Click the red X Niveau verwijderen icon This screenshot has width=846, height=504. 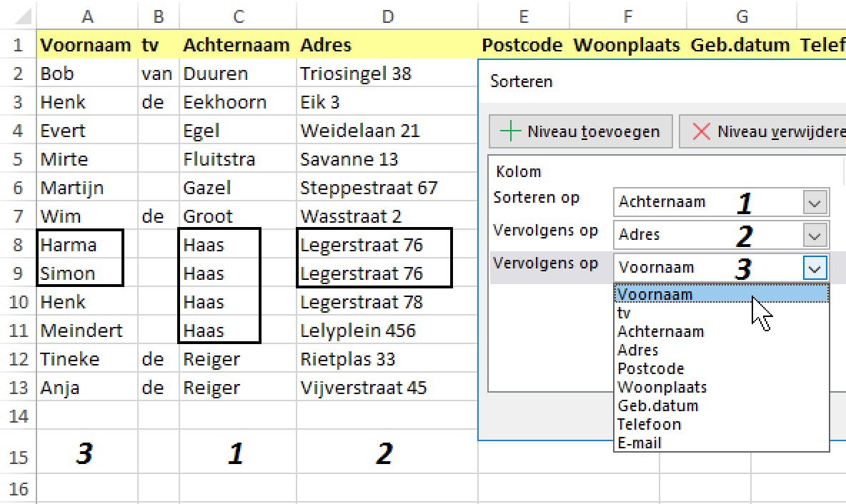pos(702,131)
